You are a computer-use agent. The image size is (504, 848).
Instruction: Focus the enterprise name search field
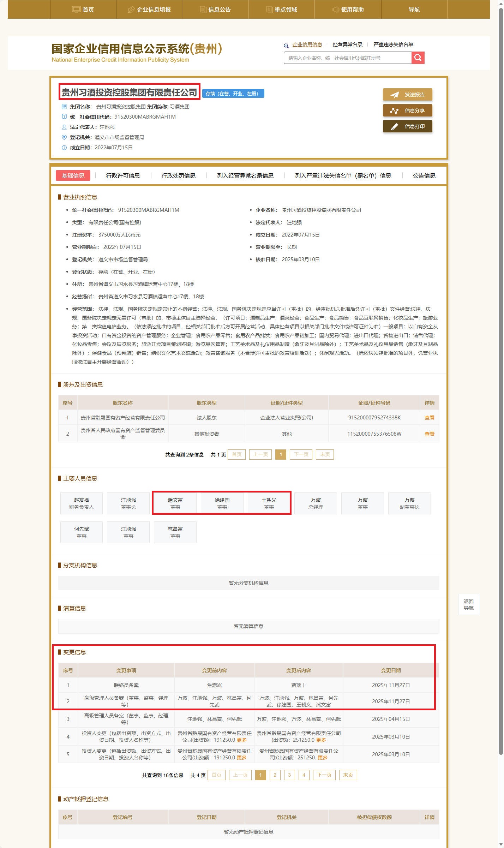[348, 58]
